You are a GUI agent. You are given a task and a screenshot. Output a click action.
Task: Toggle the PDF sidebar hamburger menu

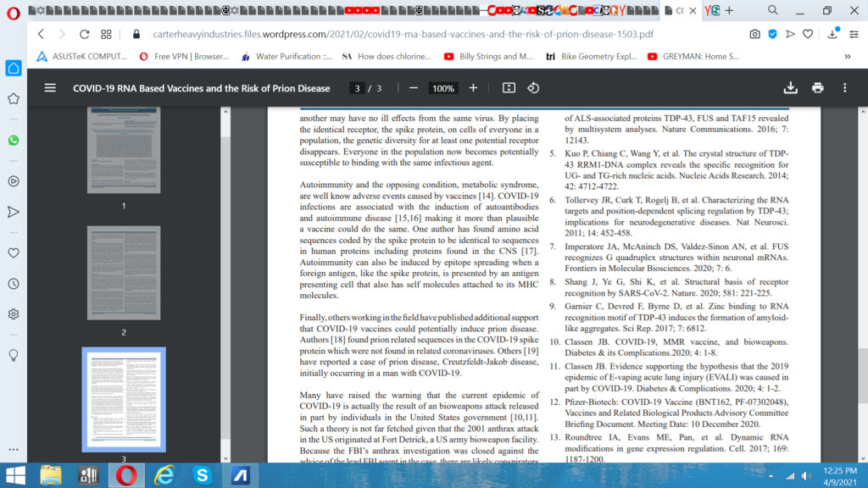coord(50,88)
